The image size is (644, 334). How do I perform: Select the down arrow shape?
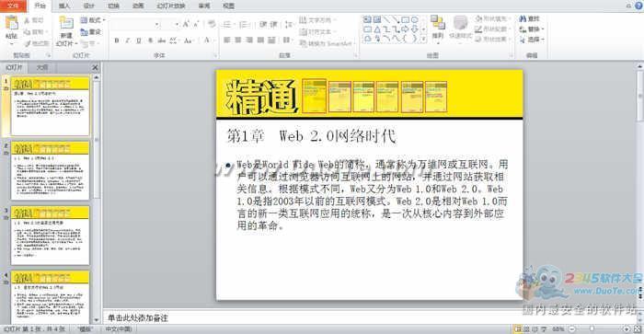tap(415, 29)
